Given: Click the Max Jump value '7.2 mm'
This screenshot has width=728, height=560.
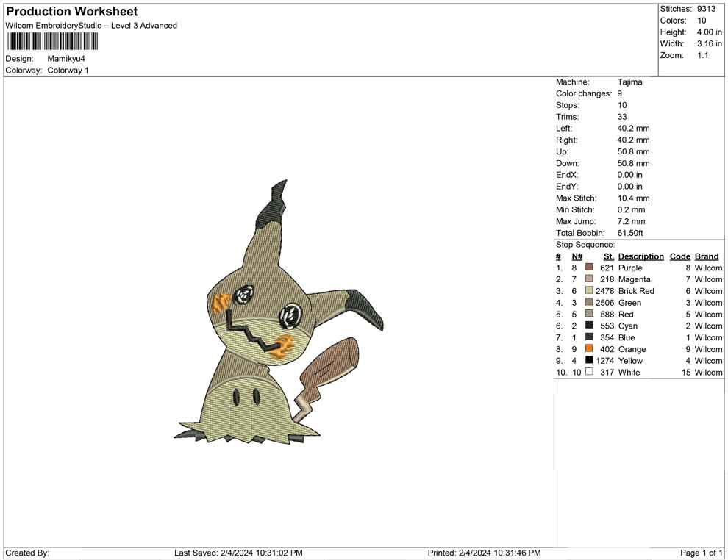Looking at the screenshot, I should tap(631, 221).
